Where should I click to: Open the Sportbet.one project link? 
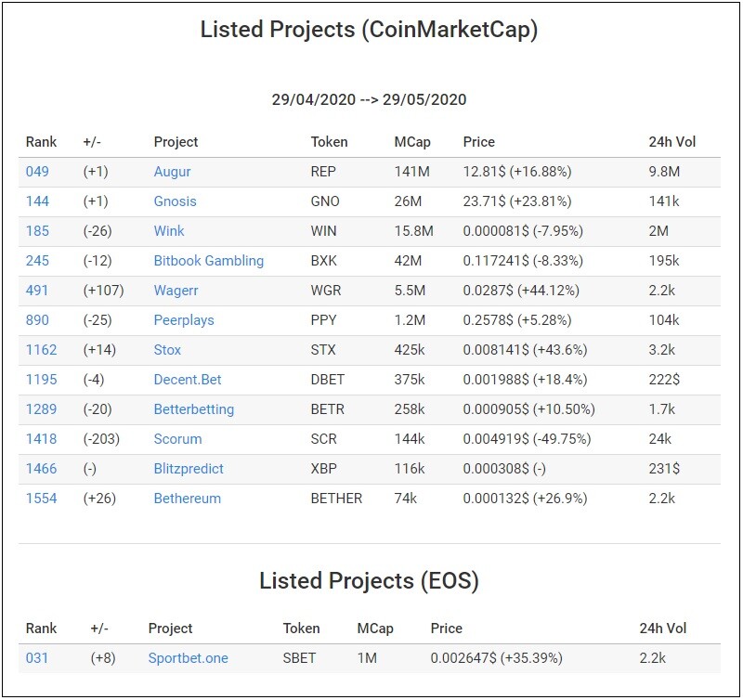click(x=189, y=658)
